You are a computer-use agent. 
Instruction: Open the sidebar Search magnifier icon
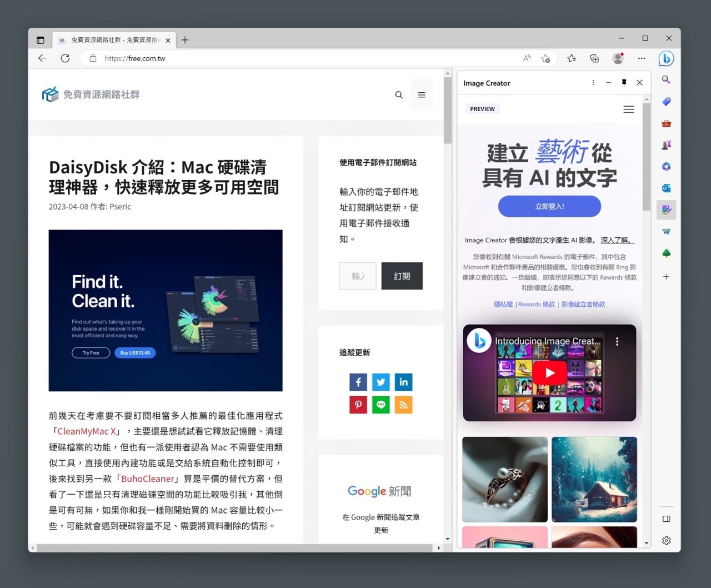pyautogui.click(x=666, y=80)
